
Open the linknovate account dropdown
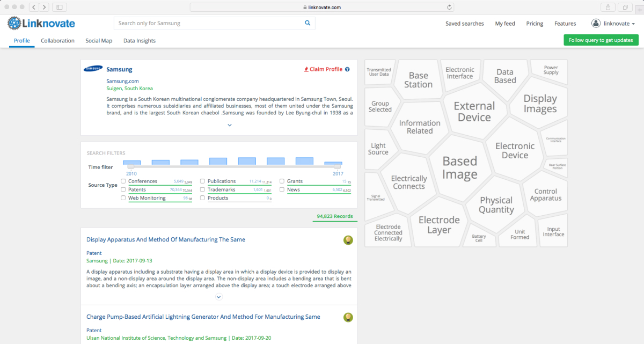[613, 24]
